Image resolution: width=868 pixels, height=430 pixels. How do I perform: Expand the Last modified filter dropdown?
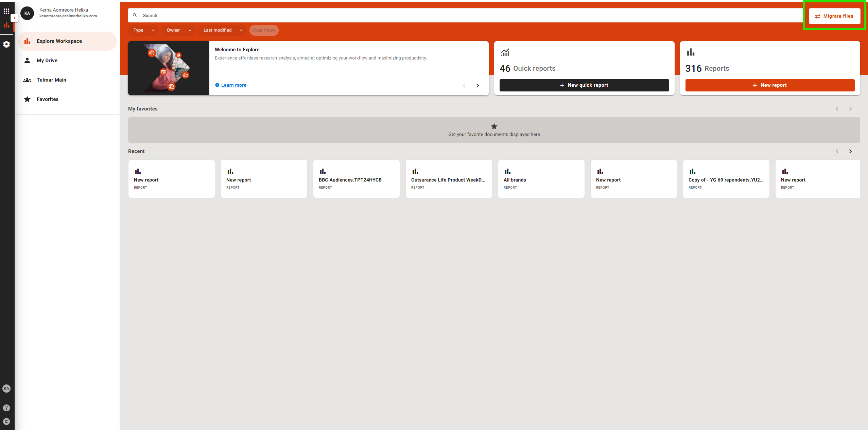coord(223,30)
